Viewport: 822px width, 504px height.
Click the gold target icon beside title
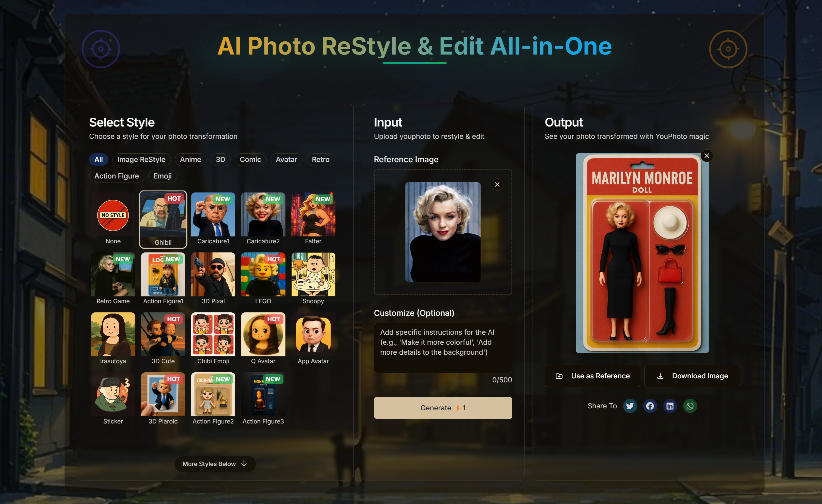[x=728, y=49]
